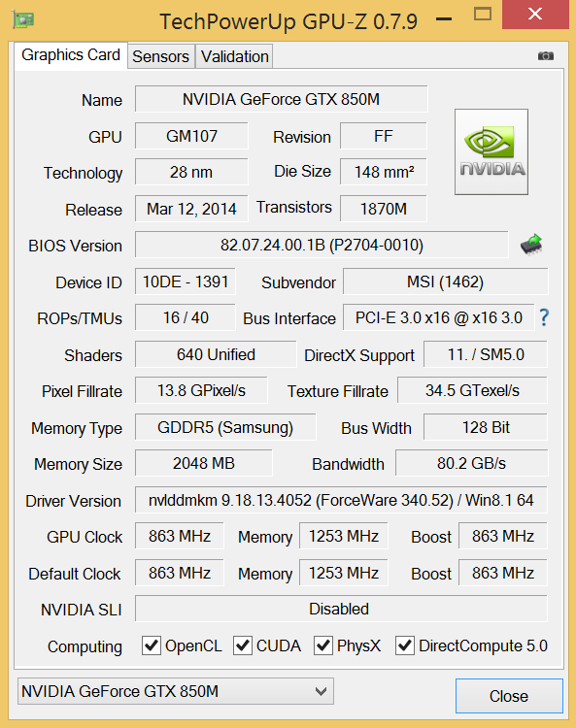Screen dimensions: 576x728
Task: Click the Close button
Action: (509, 696)
